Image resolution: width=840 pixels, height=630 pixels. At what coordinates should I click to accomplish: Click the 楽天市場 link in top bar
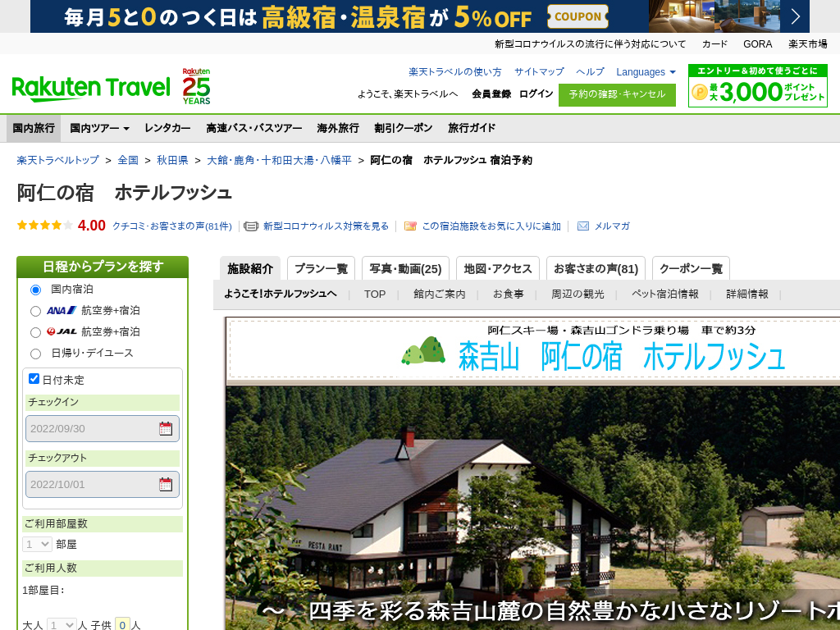(807, 44)
